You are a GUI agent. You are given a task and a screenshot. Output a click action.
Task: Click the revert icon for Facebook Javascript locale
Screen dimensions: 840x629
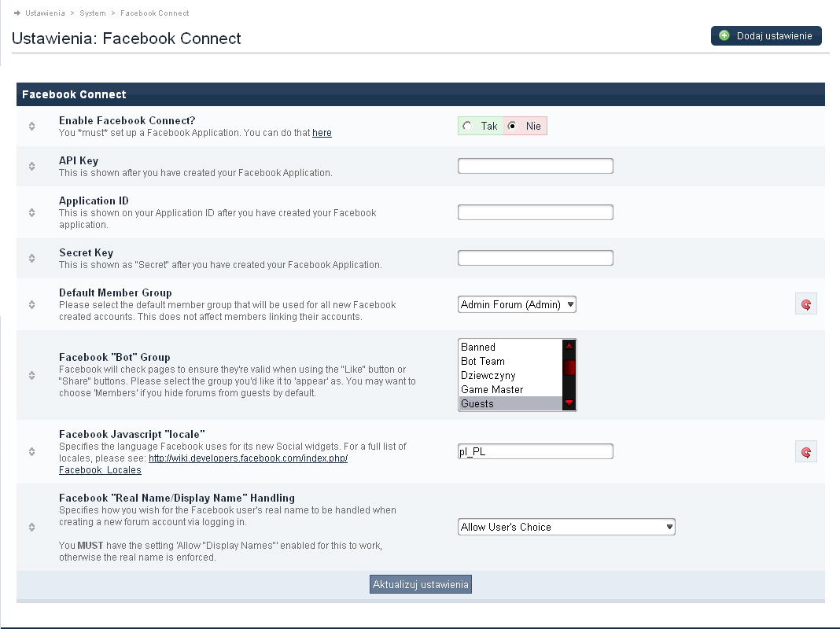click(805, 451)
